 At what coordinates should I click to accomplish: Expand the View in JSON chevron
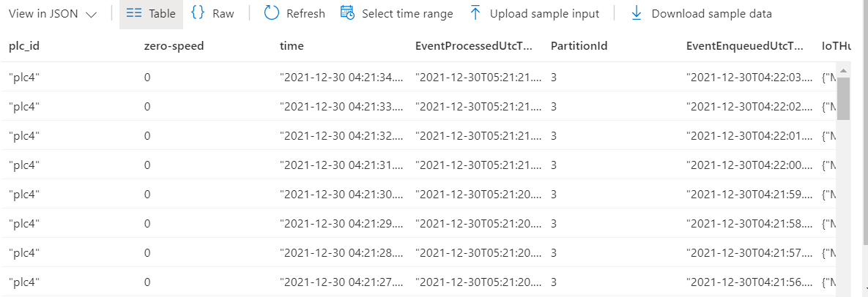(x=92, y=15)
